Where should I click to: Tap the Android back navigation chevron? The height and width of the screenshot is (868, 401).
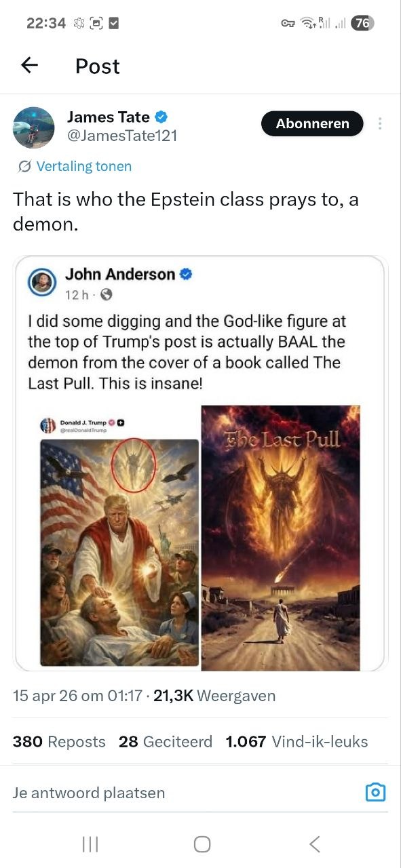coord(314,844)
